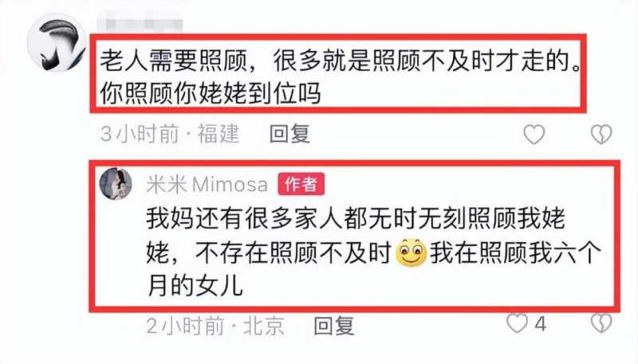Reply to the comment posted 3小时前

point(289,134)
